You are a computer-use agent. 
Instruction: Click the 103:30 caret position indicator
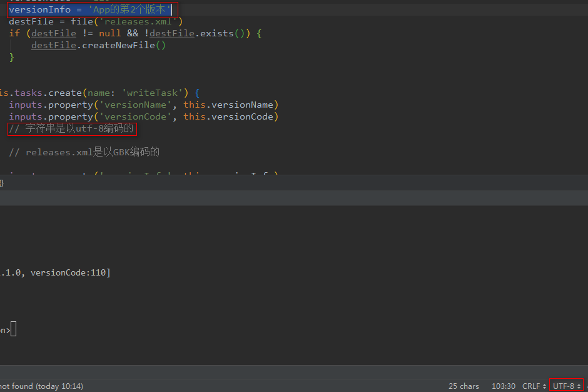point(503,386)
